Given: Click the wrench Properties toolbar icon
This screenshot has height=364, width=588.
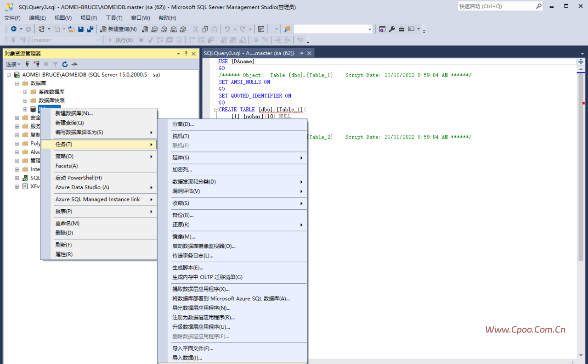Looking at the screenshot, I should click(392, 29).
